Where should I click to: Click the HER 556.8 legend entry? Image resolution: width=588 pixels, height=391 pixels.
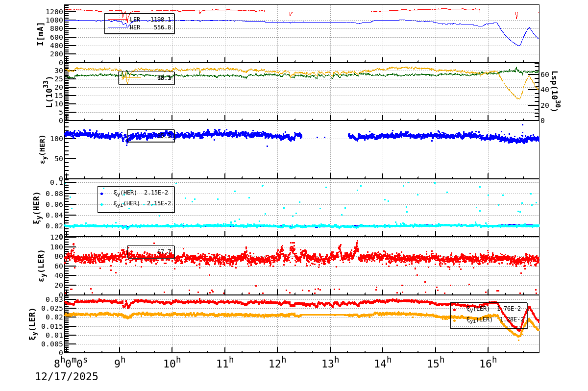(139, 27)
